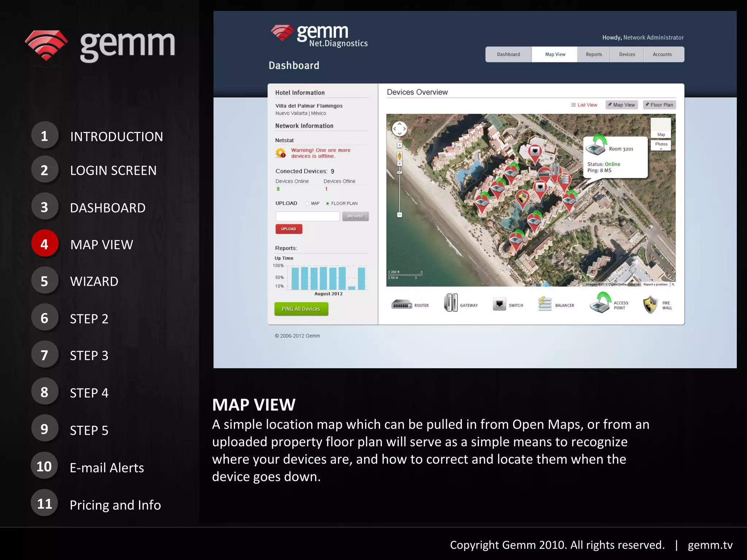This screenshot has height=560, width=747.
Task: Click the Gateway icon in device legend
Action: pos(451,303)
